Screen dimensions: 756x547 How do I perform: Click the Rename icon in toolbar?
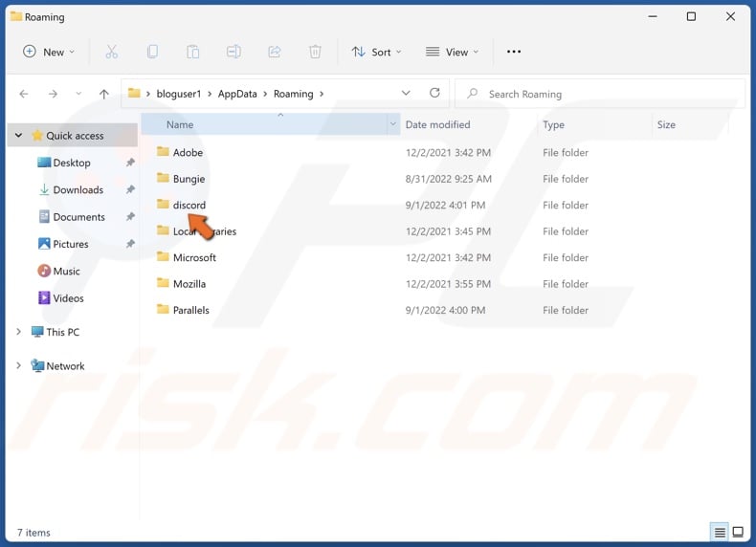coord(233,52)
